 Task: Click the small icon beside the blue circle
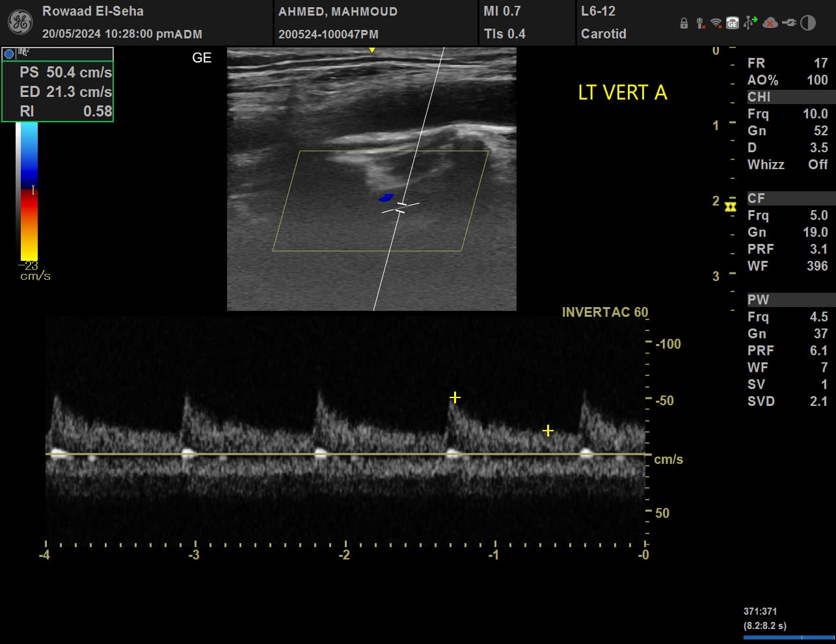click(x=23, y=53)
